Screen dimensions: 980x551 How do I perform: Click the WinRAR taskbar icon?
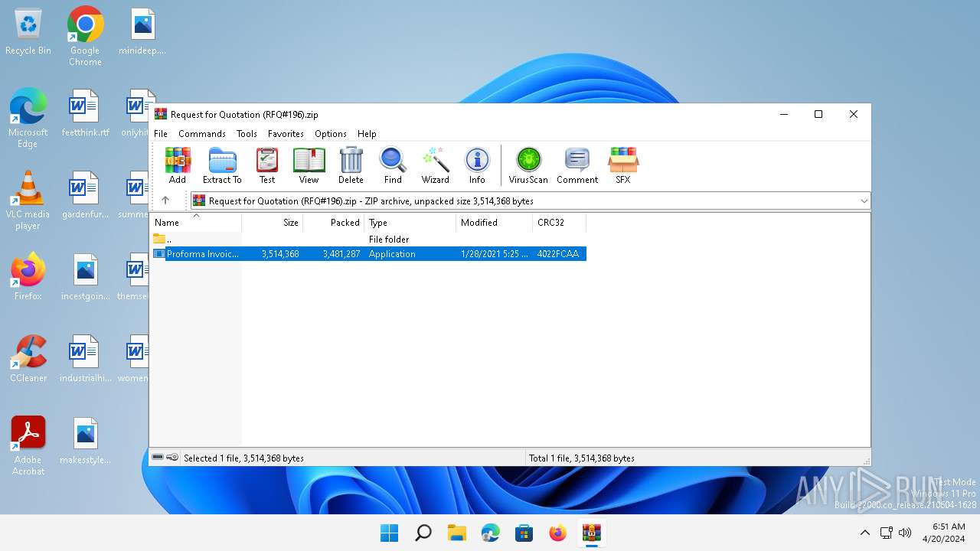tap(591, 533)
